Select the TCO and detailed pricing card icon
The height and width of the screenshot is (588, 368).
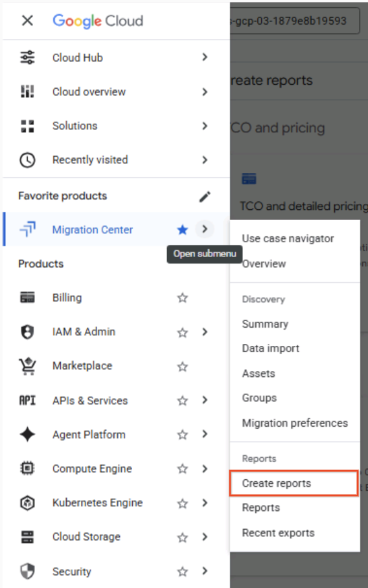(249, 179)
